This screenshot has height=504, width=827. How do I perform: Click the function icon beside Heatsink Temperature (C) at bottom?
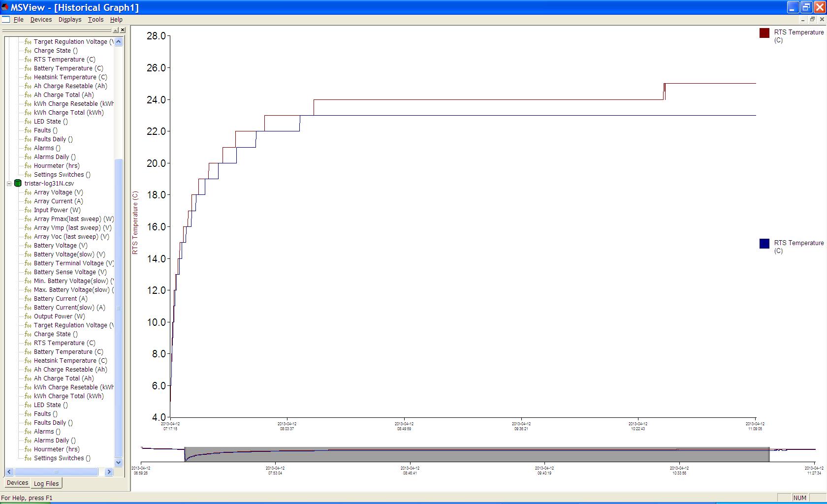tap(28, 361)
